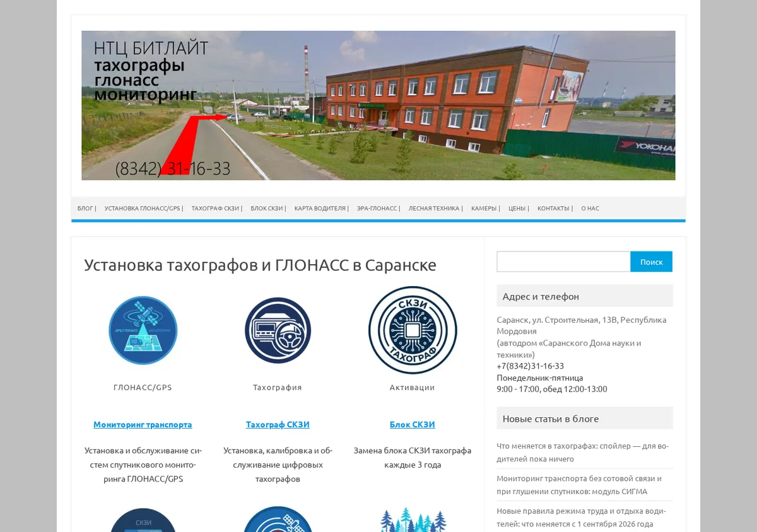Open the article about модуль СИГМА
The image size is (757, 532).
pos(579,485)
